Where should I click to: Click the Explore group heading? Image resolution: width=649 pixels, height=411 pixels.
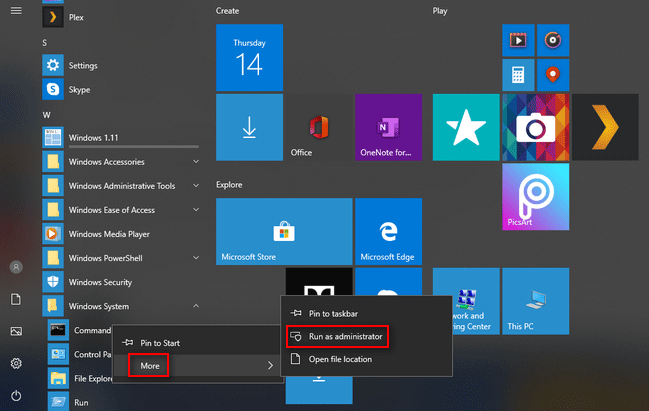point(229,185)
